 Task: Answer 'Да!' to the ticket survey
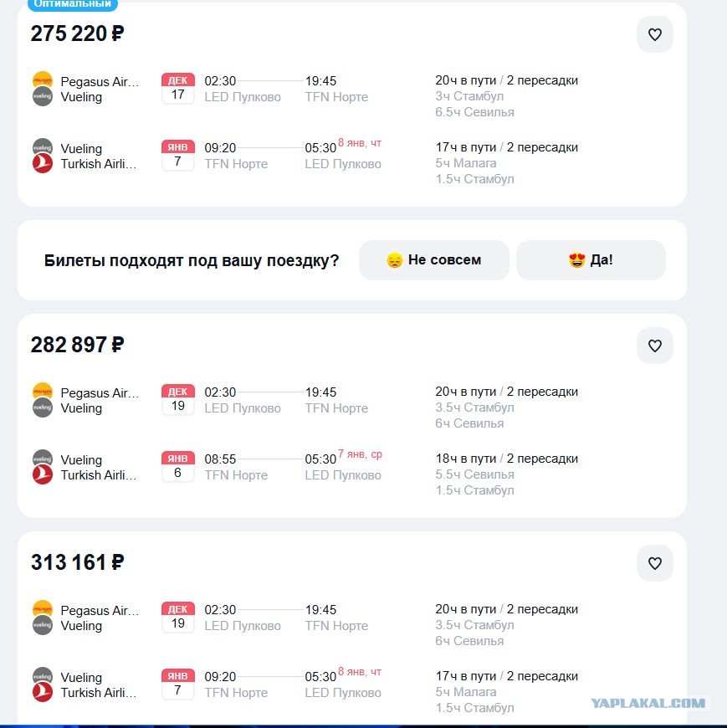tap(591, 260)
